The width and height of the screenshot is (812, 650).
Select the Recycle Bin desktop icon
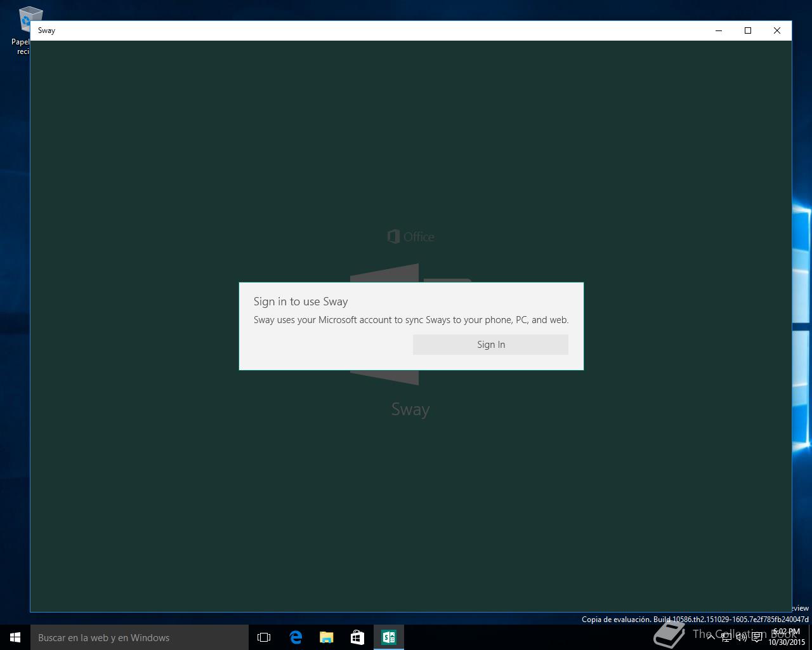click(x=25, y=30)
